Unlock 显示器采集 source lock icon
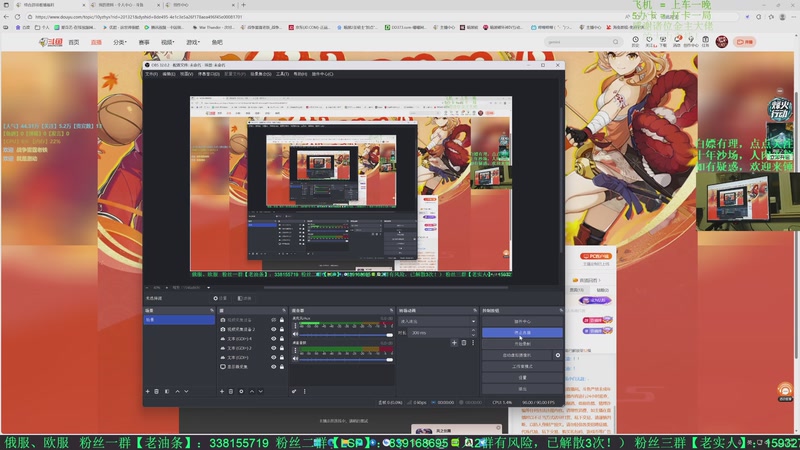The height and width of the screenshot is (450, 800). pyautogui.click(x=282, y=366)
